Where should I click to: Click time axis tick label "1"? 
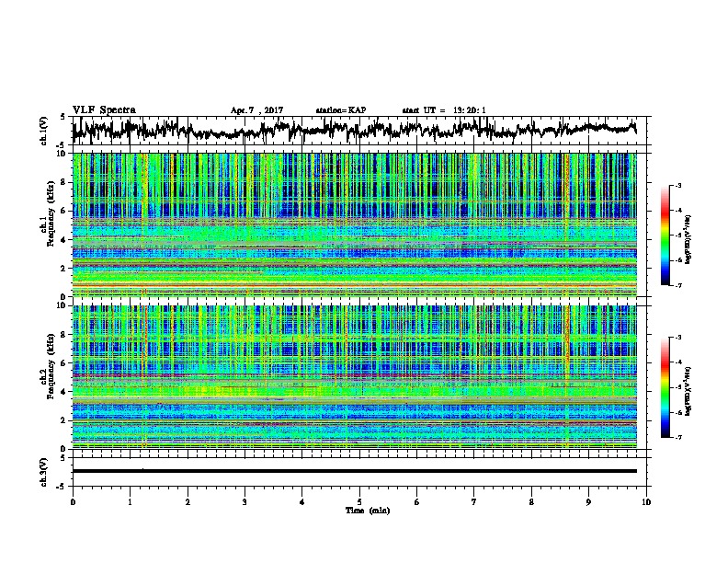pyautogui.click(x=130, y=502)
